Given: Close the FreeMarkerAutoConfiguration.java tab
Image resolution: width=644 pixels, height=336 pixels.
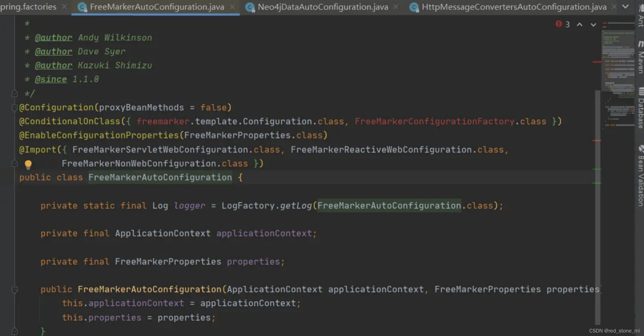Looking at the screenshot, I should pyautogui.click(x=232, y=7).
